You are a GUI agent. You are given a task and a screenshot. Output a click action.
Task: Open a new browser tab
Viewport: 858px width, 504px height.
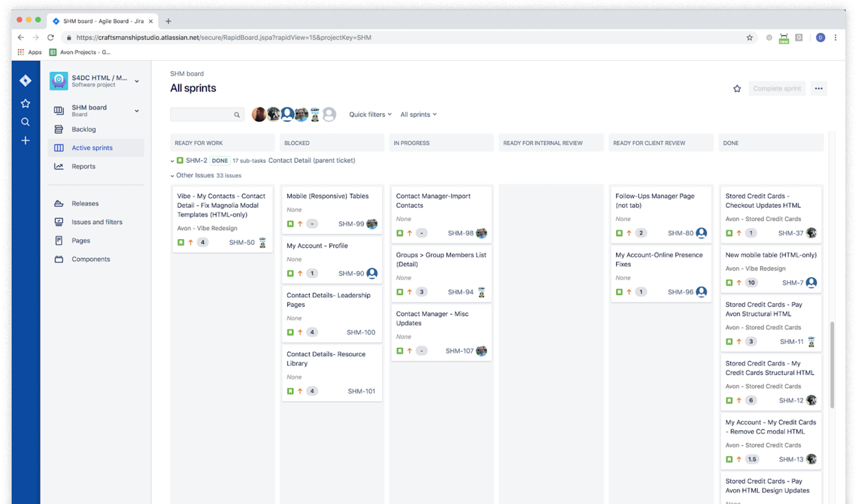point(169,21)
